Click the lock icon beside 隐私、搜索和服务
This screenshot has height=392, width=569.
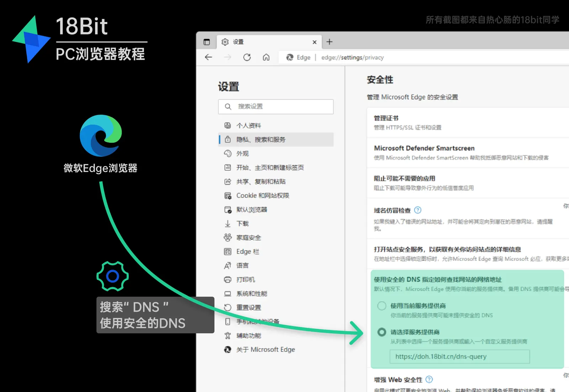[228, 140]
